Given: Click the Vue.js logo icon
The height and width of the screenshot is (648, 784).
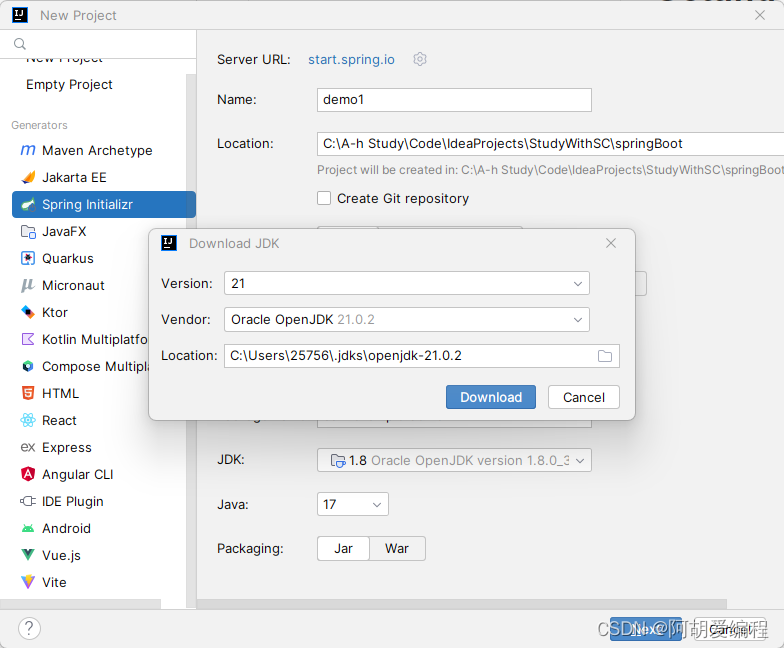Looking at the screenshot, I should point(28,555).
